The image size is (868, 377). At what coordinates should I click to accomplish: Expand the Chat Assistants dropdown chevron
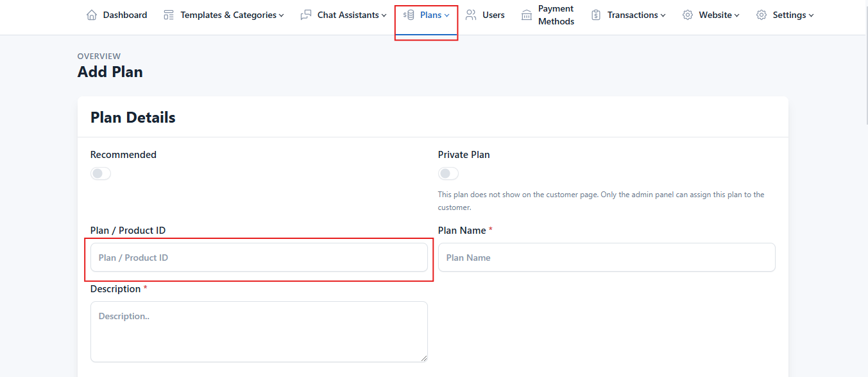tap(384, 15)
